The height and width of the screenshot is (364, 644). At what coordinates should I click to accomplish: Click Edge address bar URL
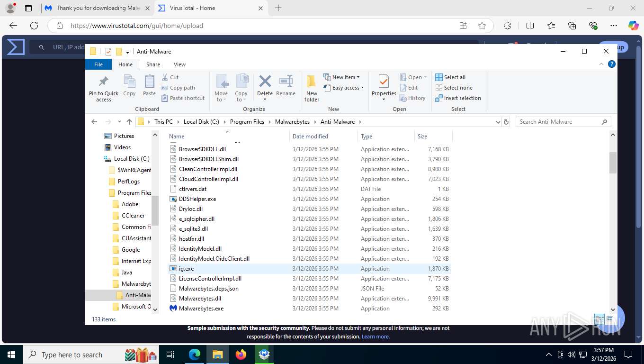click(x=137, y=26)
